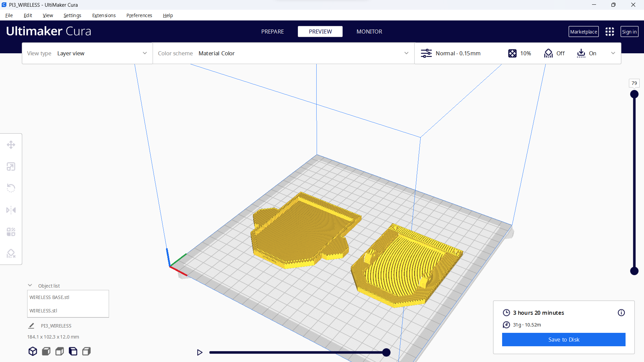The image size is (644, 362).
Task: Select the Mirror tool
Action: tap(11, 210)
